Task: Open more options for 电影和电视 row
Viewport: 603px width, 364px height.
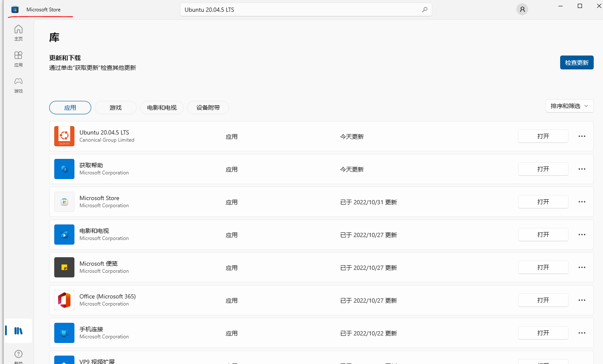Action: click(582, 235)
